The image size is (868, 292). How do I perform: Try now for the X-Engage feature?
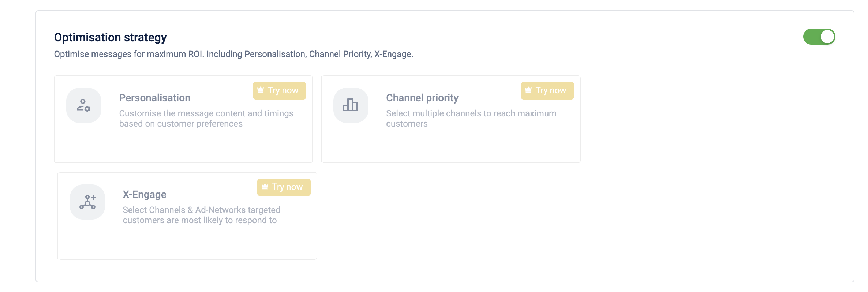(x=284, y=187)
